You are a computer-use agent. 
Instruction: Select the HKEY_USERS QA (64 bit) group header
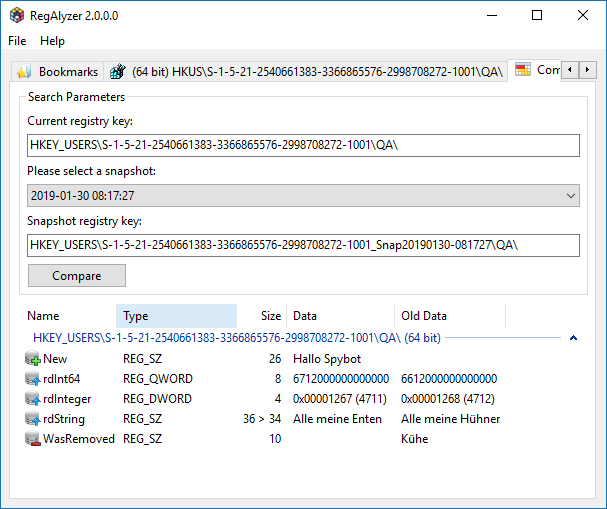pyautogui.click(x=237, y=338)
